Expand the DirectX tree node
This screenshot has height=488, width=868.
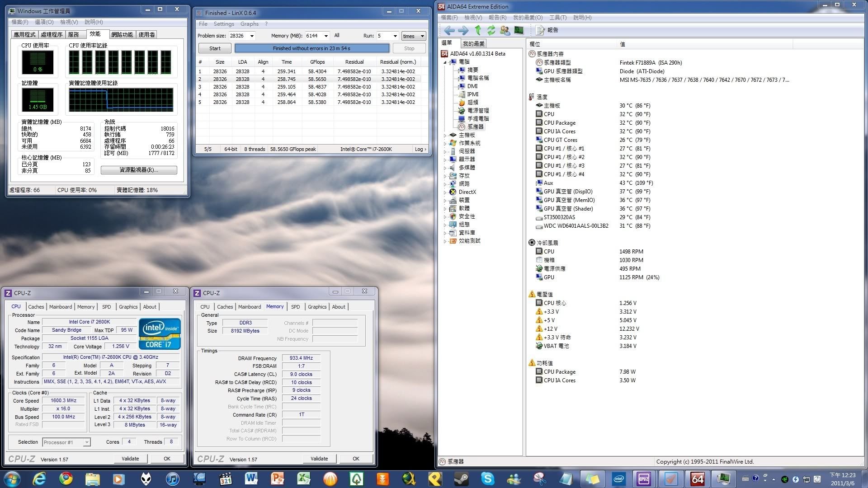point(445,192)
